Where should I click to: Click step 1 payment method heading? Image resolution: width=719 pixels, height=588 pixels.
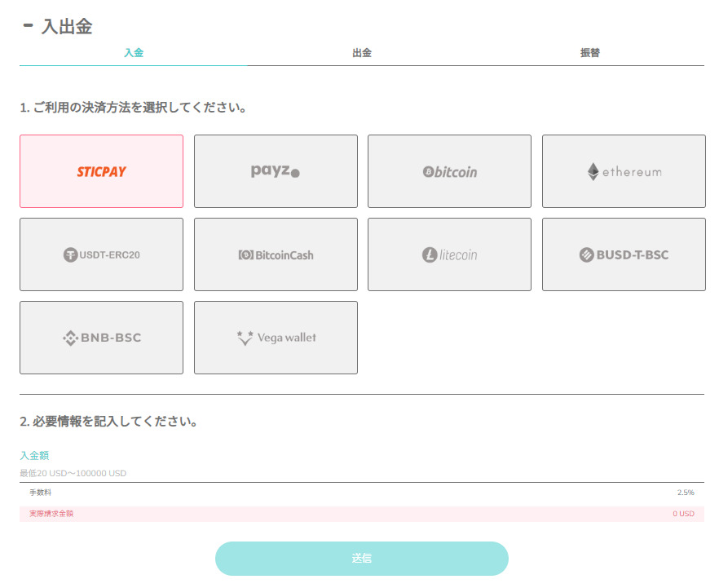(x=134, y=108)
